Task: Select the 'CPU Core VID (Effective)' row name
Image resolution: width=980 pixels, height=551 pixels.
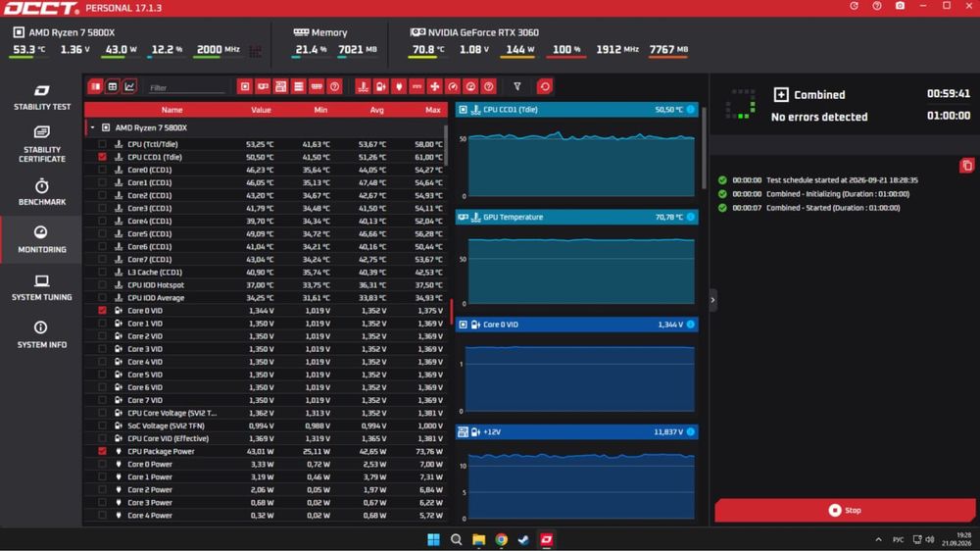Action: [169, 438]
